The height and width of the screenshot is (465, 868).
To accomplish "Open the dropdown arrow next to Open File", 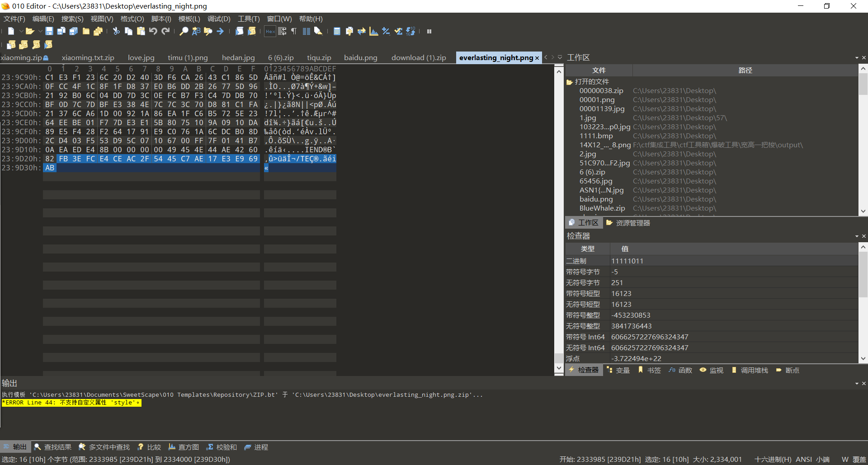I will 40,31.
